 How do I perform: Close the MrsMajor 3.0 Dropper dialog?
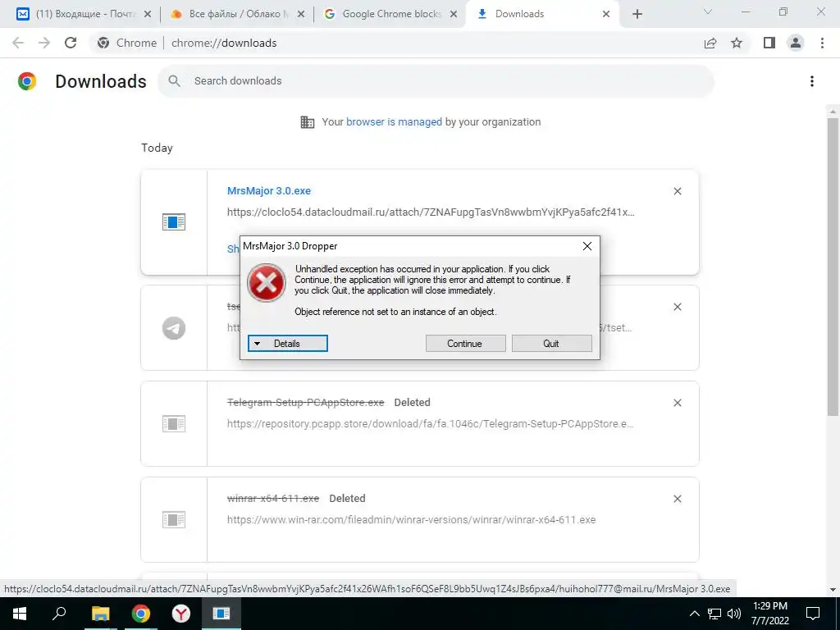(x=587, y=246)
